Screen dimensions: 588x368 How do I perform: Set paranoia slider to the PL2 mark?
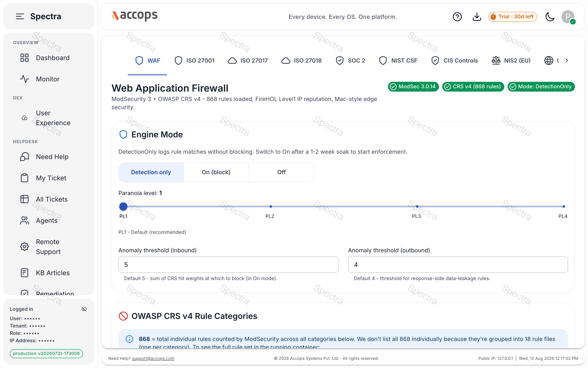(271, 206)
